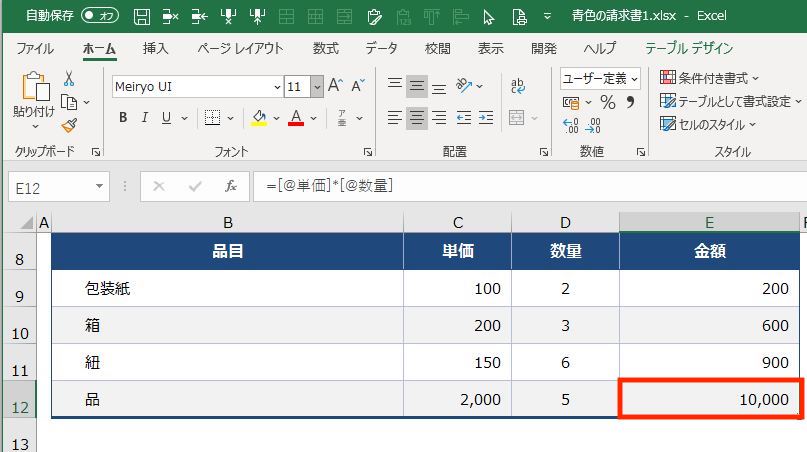Viewport: 807px width, 452px height.
Task: Toggle Underline formatting
Action: coord(166,118)
